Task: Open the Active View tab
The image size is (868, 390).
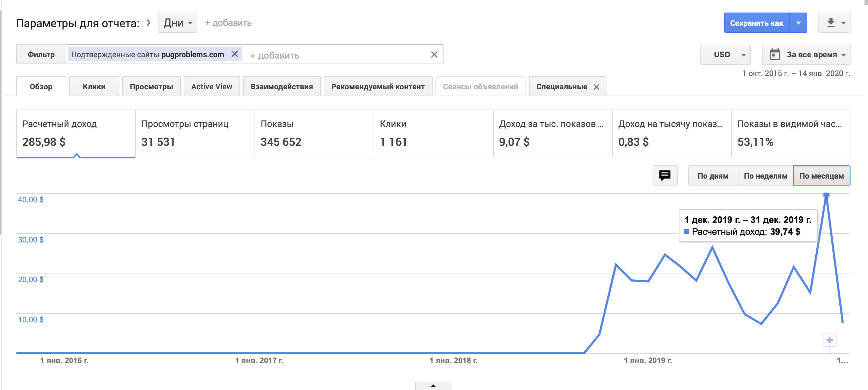Action: click(x=212, y=87)
